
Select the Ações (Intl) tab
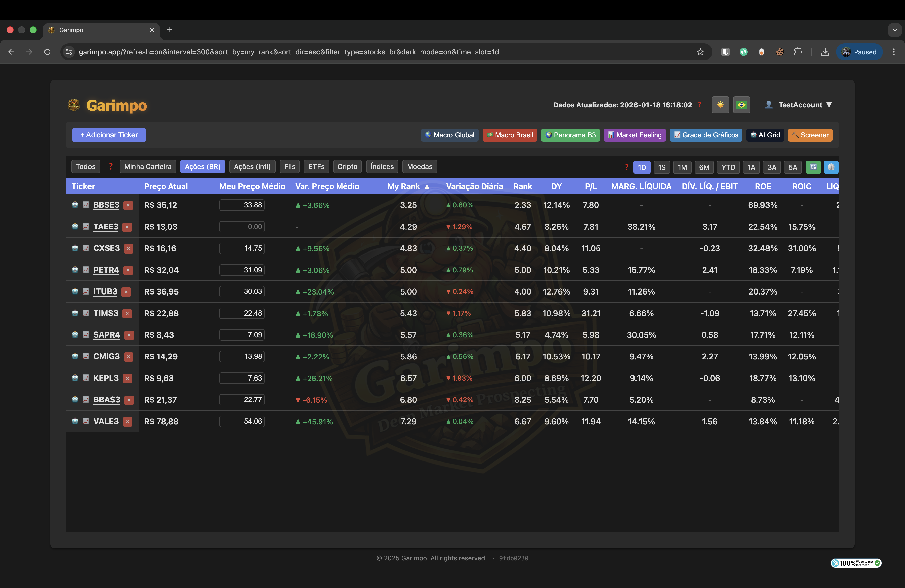point(252,166)
